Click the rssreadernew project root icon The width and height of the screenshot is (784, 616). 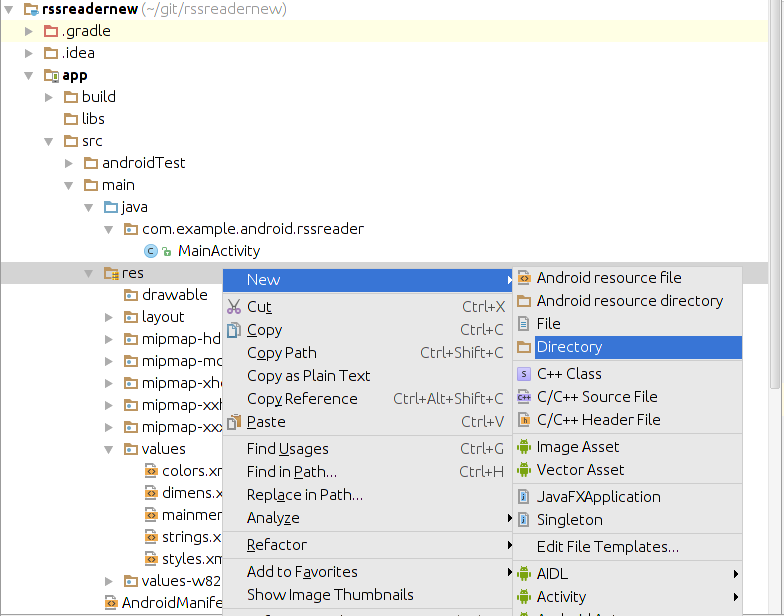[x=32, y=9]
